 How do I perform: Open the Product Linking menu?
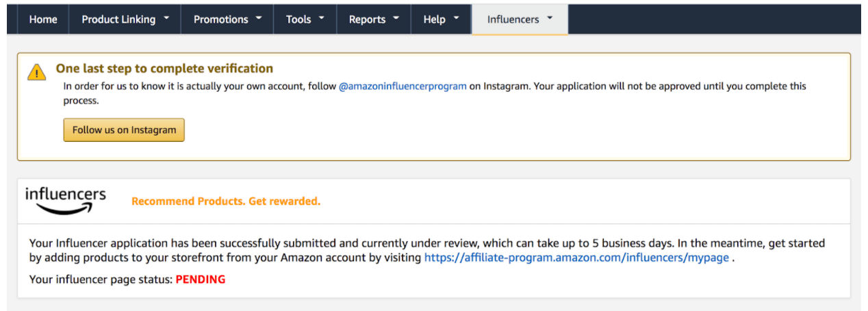[x=125, y=19]
